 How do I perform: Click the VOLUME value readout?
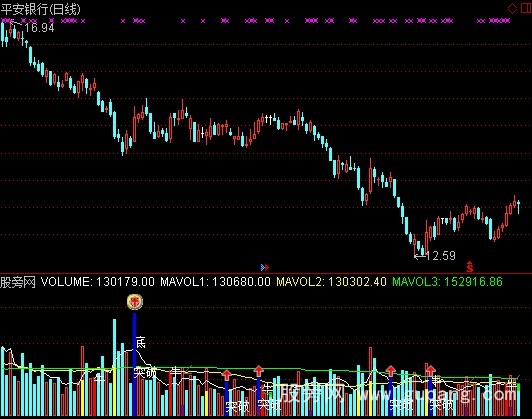pos(98,282)
